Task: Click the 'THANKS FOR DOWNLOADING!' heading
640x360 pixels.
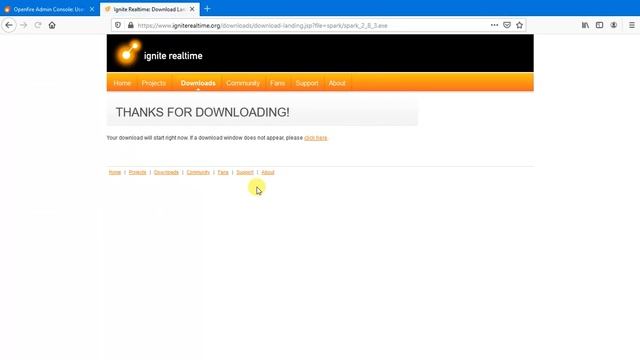Action: [202, 112]
